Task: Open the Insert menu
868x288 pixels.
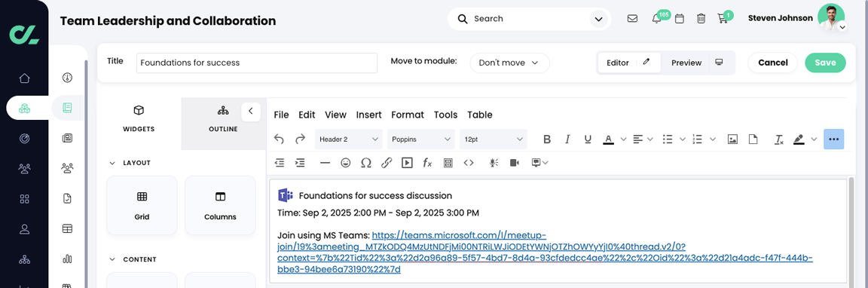Action: pos(368,115)
